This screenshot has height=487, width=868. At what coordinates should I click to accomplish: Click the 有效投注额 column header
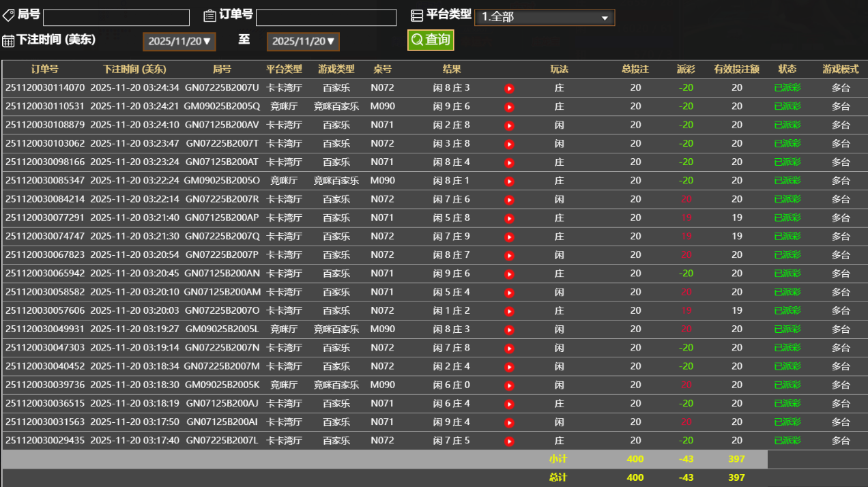point(736,70)
